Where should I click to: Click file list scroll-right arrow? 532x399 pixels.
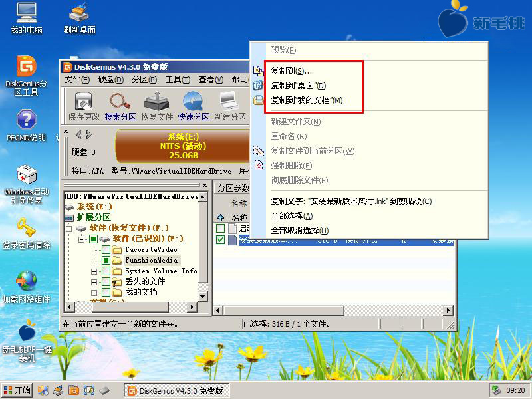(x=448, y=310)
